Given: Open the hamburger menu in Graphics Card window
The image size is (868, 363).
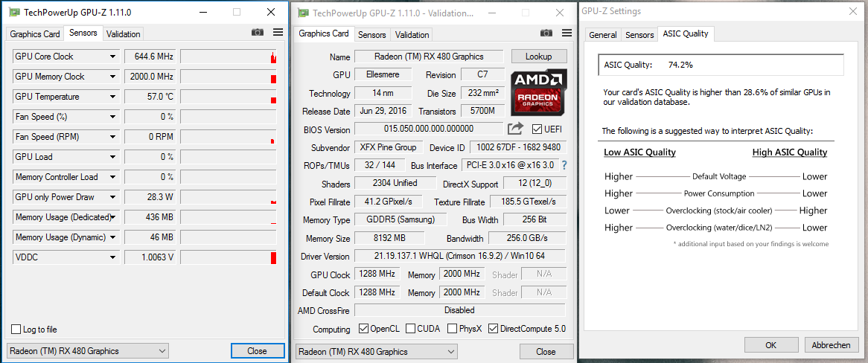Looking at the screenshot, I should [x=567, y=33].
